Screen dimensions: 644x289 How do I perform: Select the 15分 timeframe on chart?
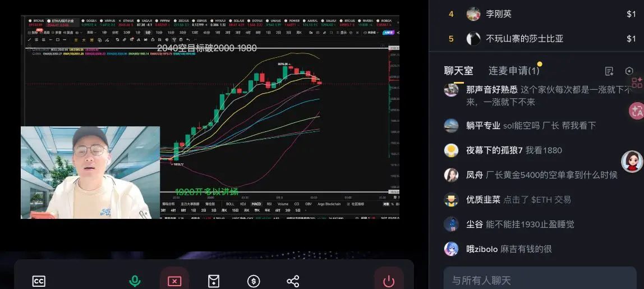171,33
